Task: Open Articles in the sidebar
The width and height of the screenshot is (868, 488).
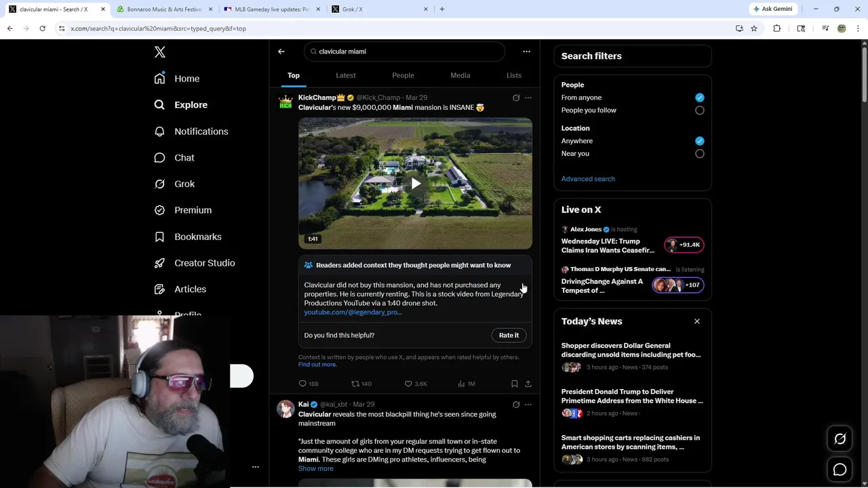Action: [x=180, y=289]
